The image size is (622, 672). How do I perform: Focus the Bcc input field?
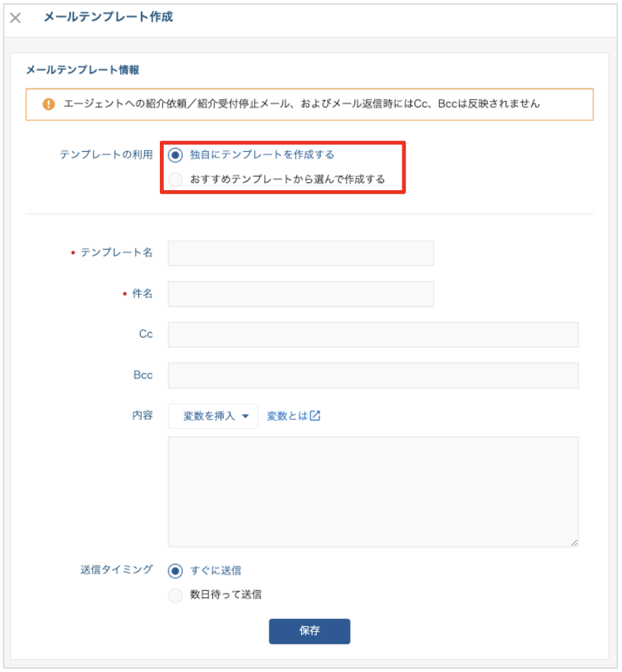[x=373, y=376]
